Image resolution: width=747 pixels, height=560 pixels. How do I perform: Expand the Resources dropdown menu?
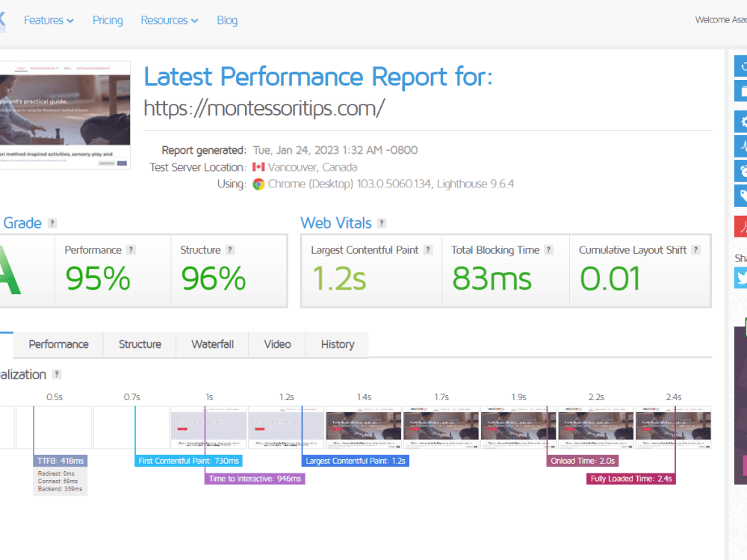[169, 20]
